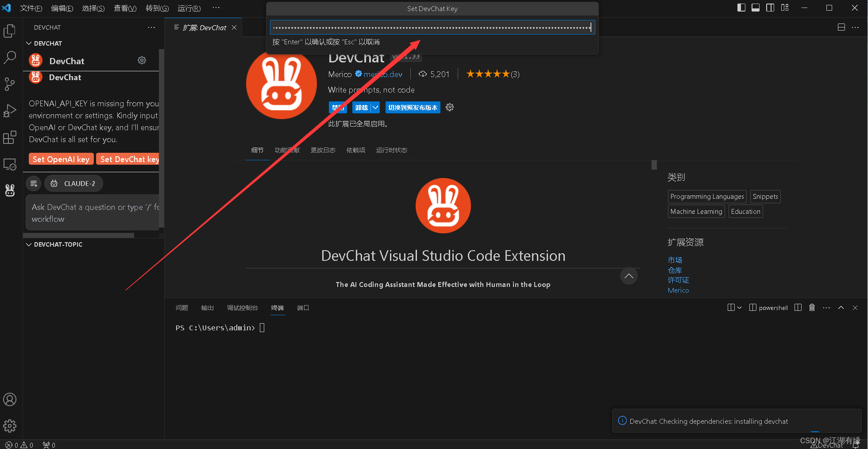Click the Ask DevChat question input box

[93, 213]
